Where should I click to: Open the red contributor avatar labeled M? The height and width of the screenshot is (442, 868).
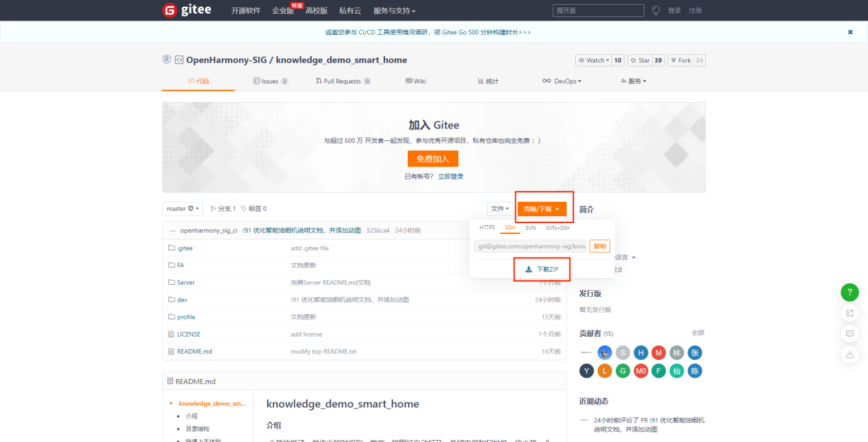pos(659,352)
